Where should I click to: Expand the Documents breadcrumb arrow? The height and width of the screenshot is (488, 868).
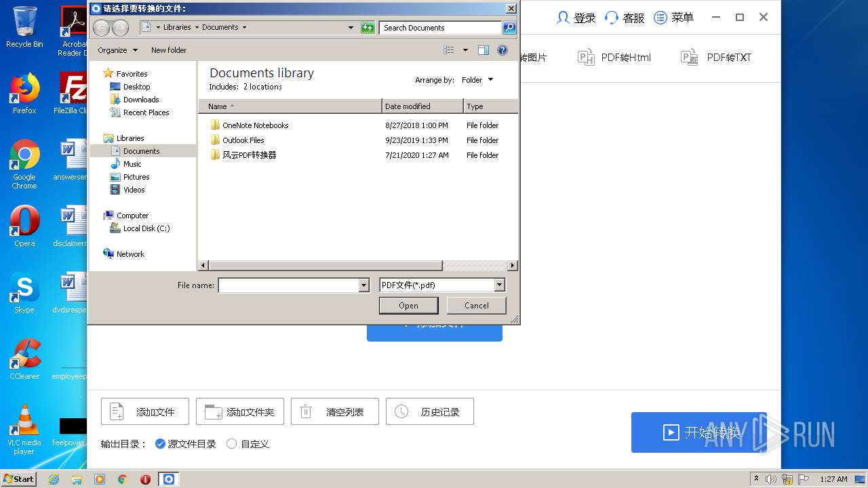[244, 28]
